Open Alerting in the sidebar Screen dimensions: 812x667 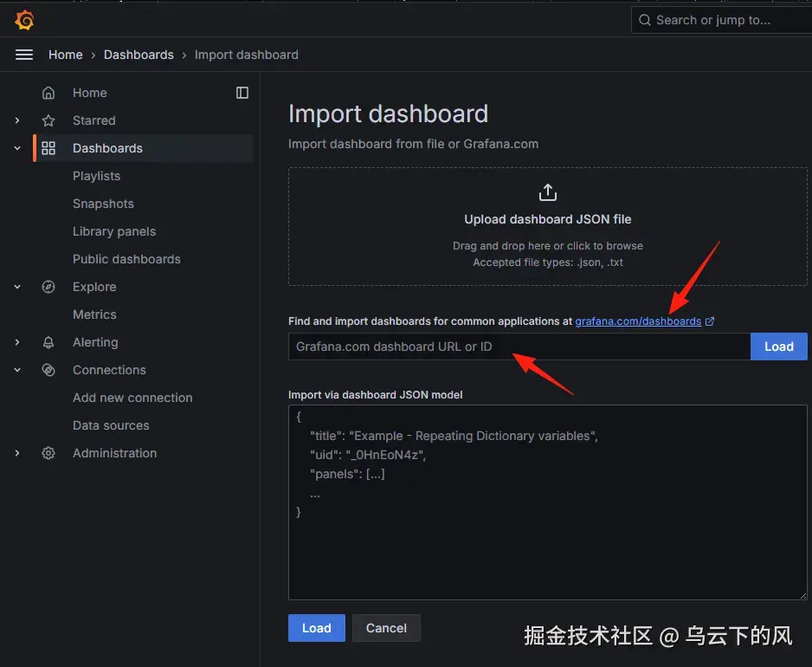[x=95, y=342]
